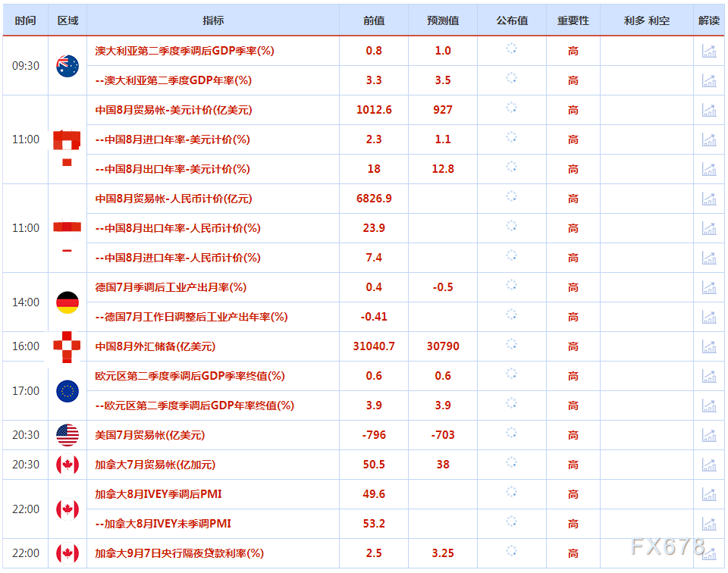Screen dimensions: 728x573
Task: Click the 时间 column header
Action: (x=25, y=20)
